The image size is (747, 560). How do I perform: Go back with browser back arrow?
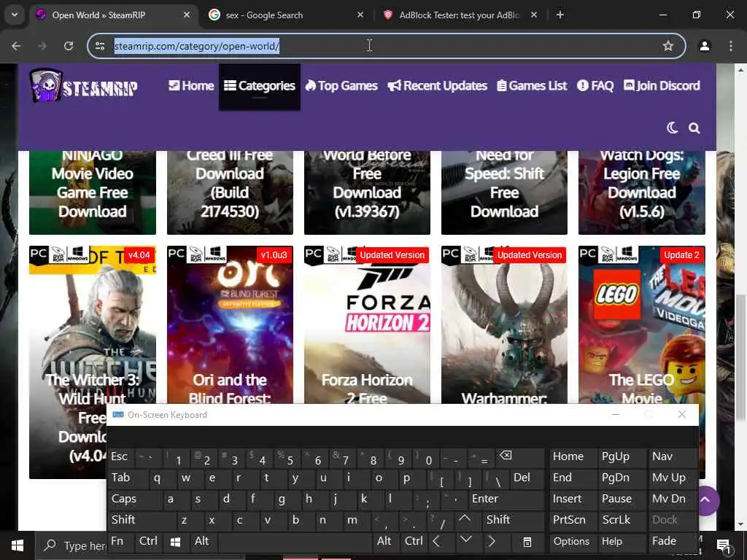[x=16, y=46]
